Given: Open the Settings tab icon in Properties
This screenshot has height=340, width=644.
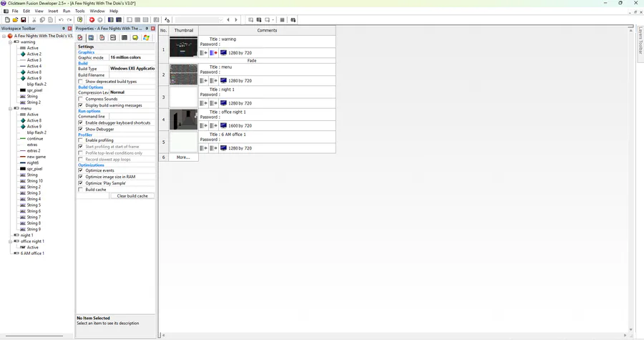Looking at the screenshot, I should click(x=80, y=38).
